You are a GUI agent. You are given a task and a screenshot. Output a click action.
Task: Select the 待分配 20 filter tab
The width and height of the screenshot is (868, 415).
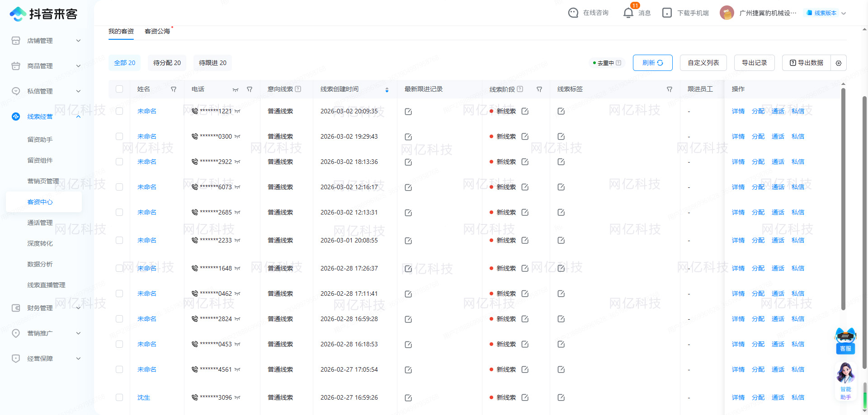pyautogui.click(x=167, y=63)
